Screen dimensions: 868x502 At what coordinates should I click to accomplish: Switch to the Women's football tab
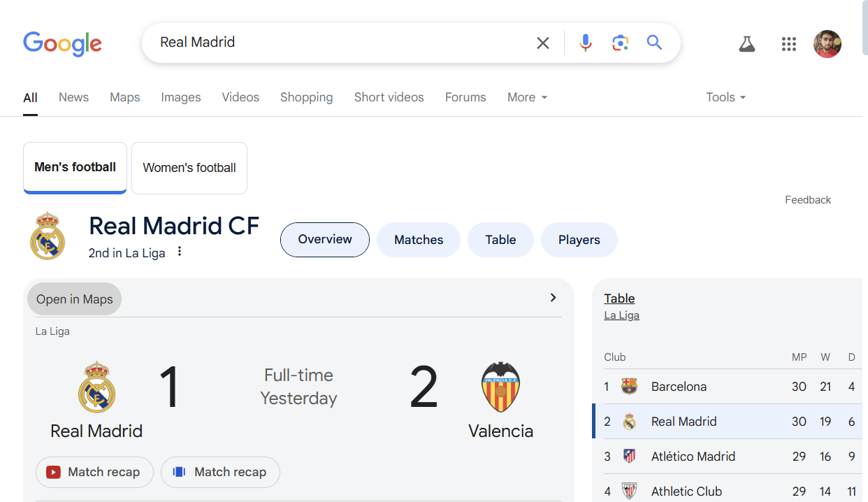tap(189, 168)
